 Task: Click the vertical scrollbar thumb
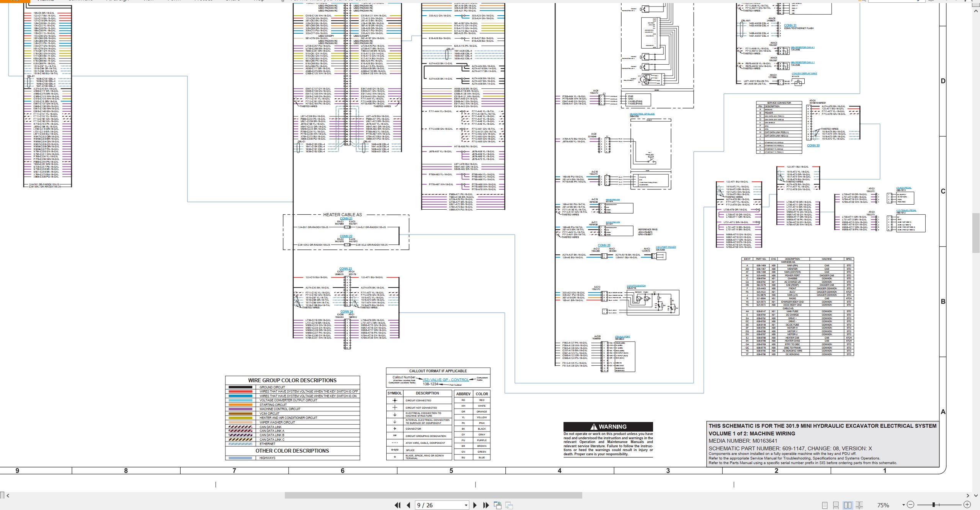pos(976,233)
